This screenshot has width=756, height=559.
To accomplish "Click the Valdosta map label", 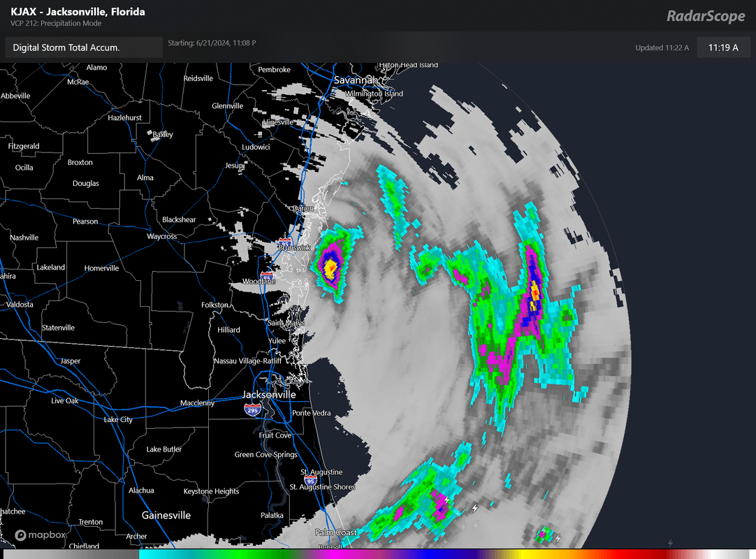I will pyautogui.click(x=20, y=305).
